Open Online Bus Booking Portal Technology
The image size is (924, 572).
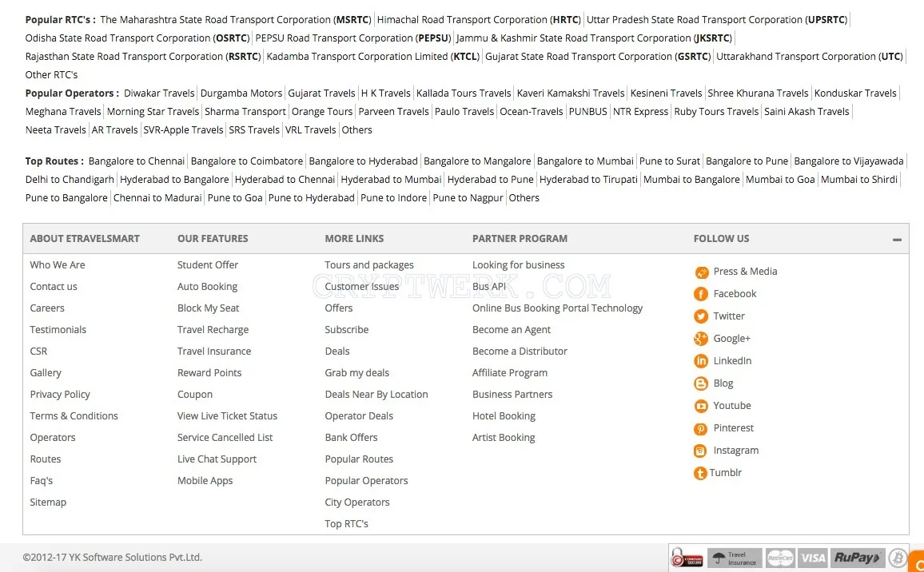(557, 308)
